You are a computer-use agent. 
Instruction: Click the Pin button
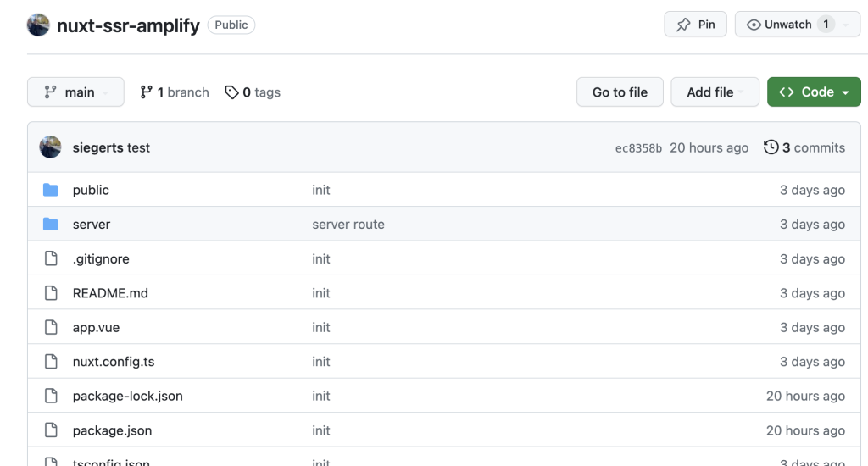click(695, 25)
